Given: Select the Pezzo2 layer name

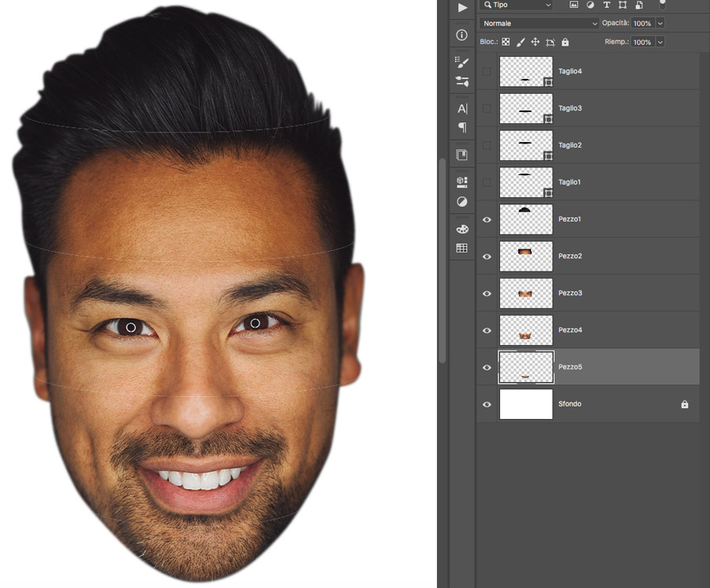Looking at the screenshot, I should click(x=570, y=256).
